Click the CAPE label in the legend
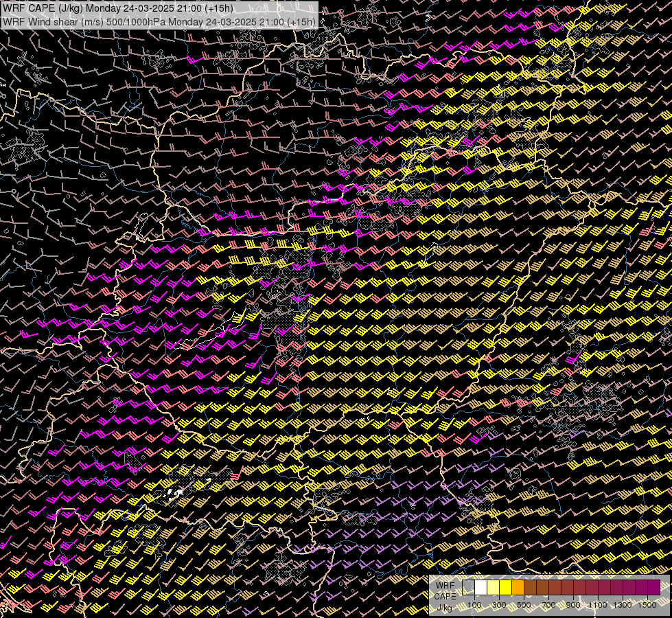Viewport: 672px width, 618px height. (445, 596)
